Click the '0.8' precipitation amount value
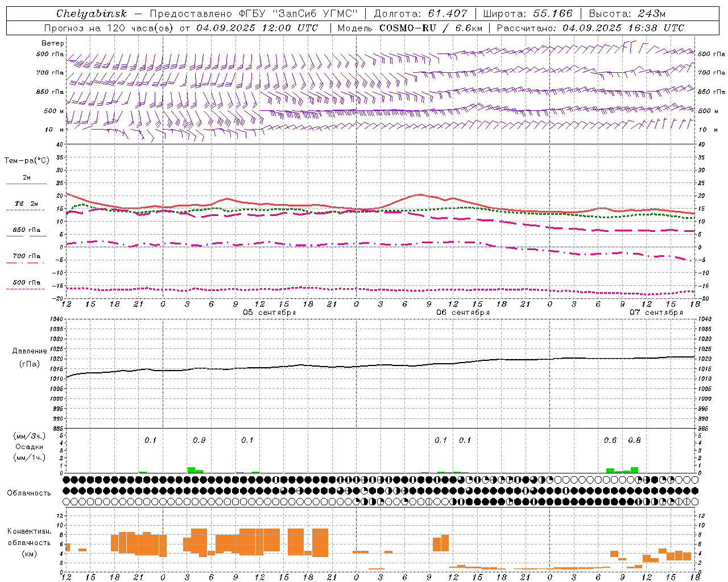 tap(635, 440)
